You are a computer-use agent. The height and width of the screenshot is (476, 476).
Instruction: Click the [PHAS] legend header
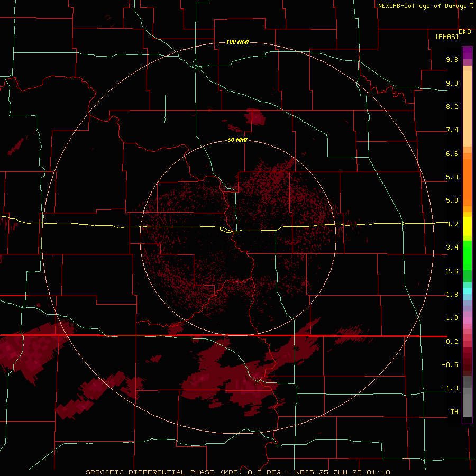pos(447,36)
